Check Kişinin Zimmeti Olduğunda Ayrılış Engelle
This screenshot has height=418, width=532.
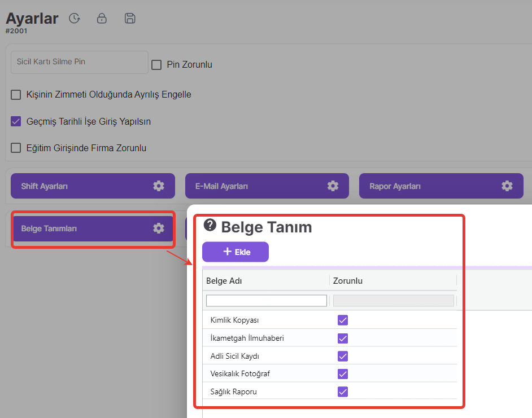click(x=16, y=95)
